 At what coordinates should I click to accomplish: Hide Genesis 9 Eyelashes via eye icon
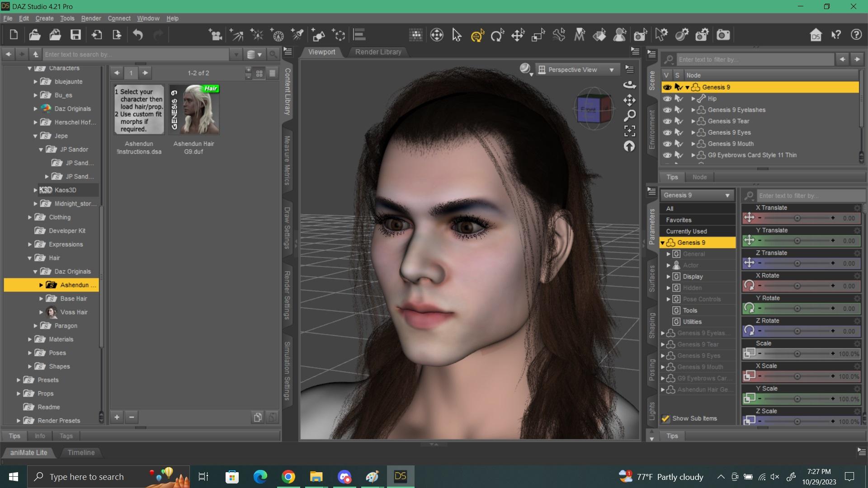(x=667, y=110)
